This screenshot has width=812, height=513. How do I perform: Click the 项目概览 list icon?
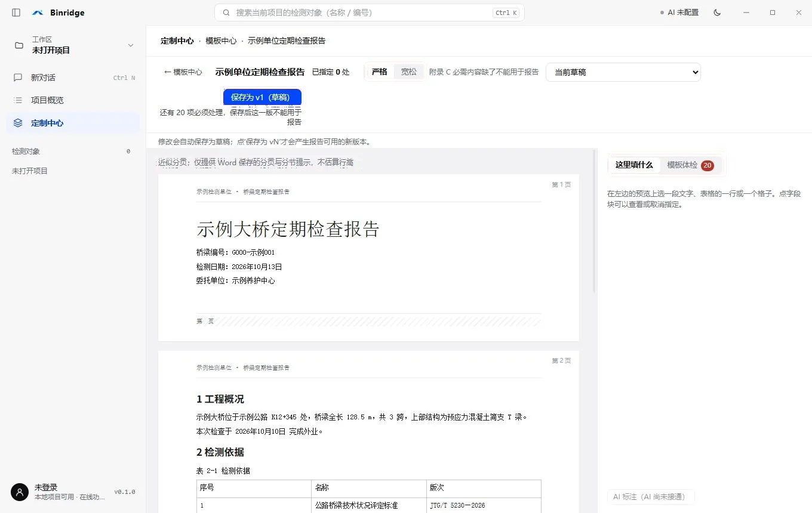point(18,100)
